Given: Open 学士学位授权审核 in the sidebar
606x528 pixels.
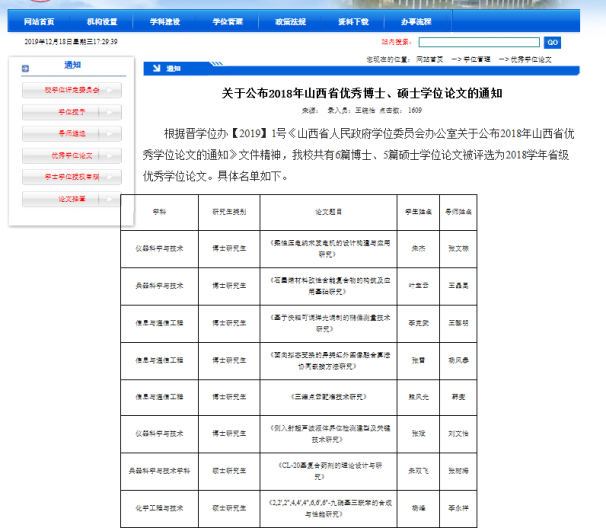Looking at the screenshot, I should (x=70, y=177).
